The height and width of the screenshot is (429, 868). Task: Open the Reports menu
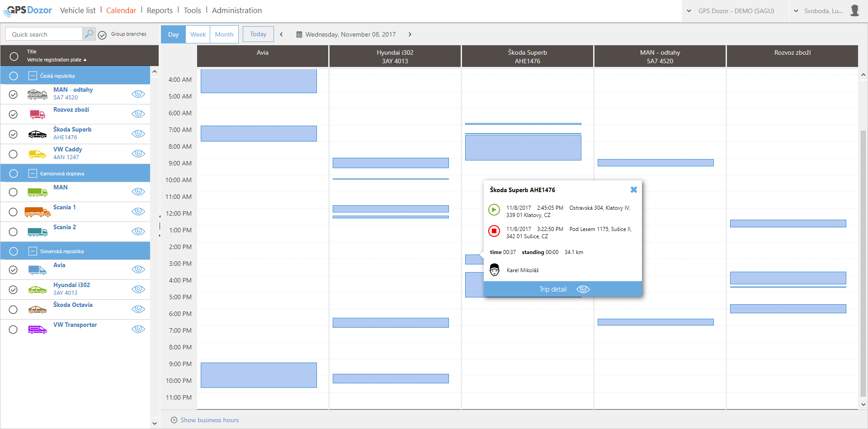[x=160, y=10]
